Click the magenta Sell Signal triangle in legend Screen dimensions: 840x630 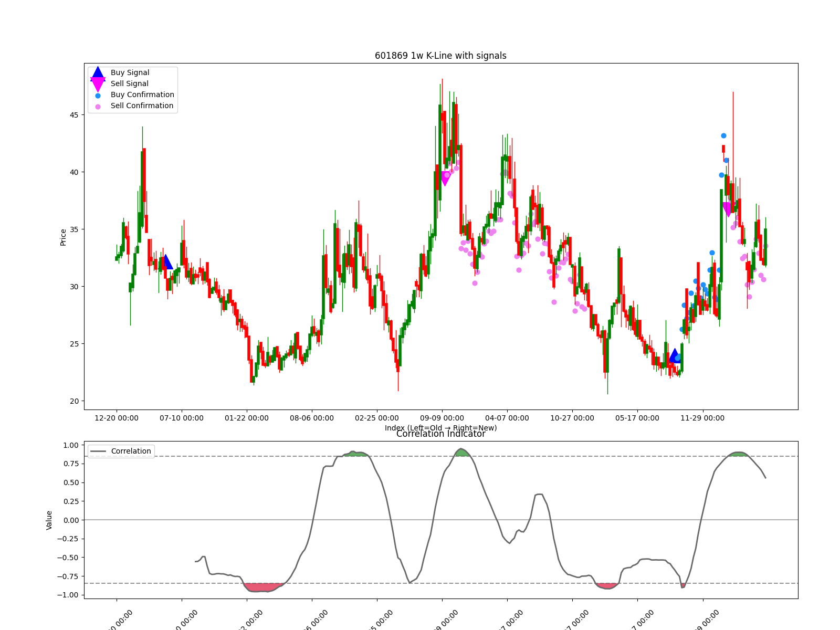coord(98,84)
